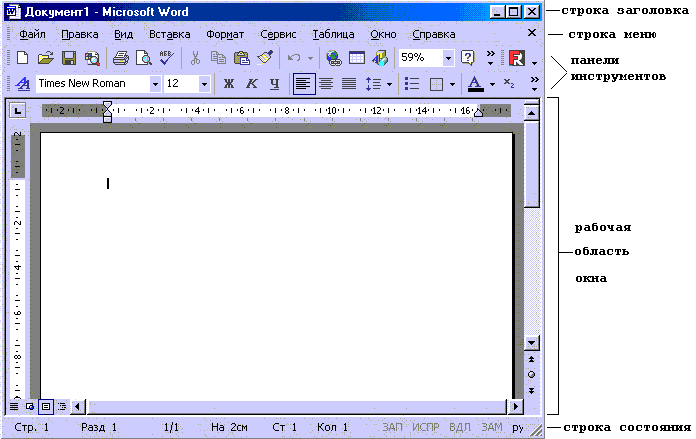This screenshot has width=696, height=439.
Task: Open an existing file via folder icon
Action: pyautogui.click(x=45, y=58)
